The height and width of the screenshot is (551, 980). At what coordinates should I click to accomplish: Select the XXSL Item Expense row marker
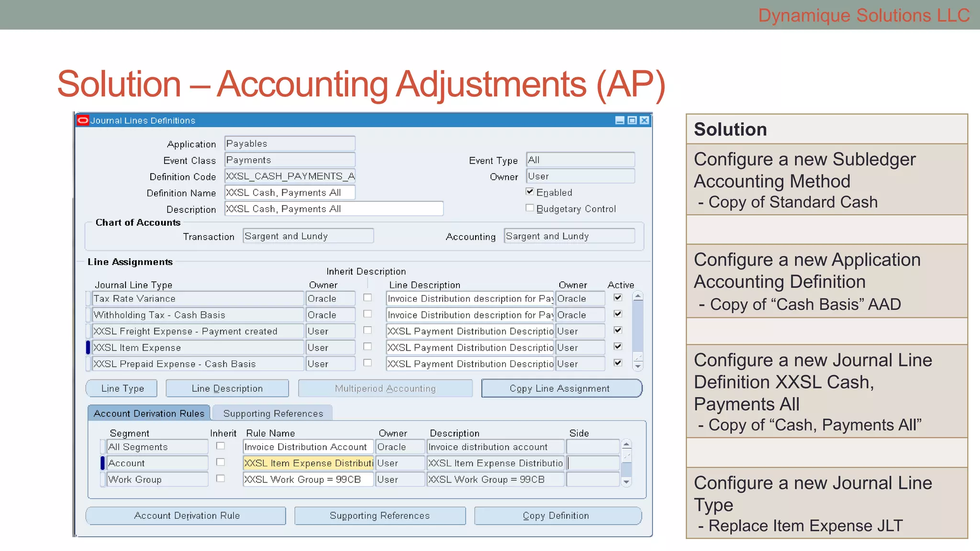(x=88, y=347)
